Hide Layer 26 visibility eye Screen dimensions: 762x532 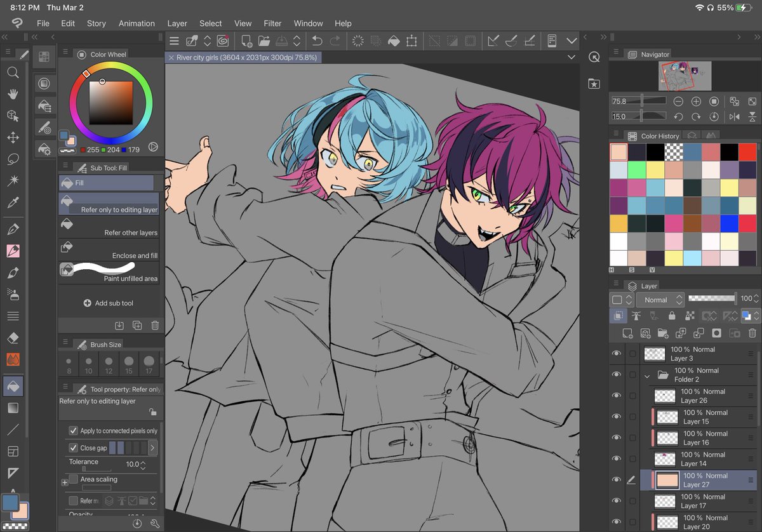click(616, 396)
